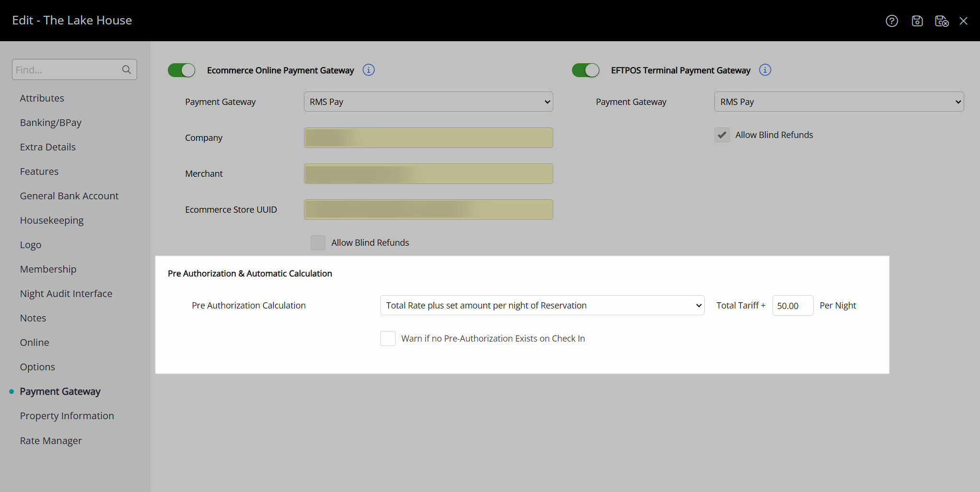Screen dimensions: 980x492
Task: Close the Edit dialog with the X
Action: click(x=964, y=21)
